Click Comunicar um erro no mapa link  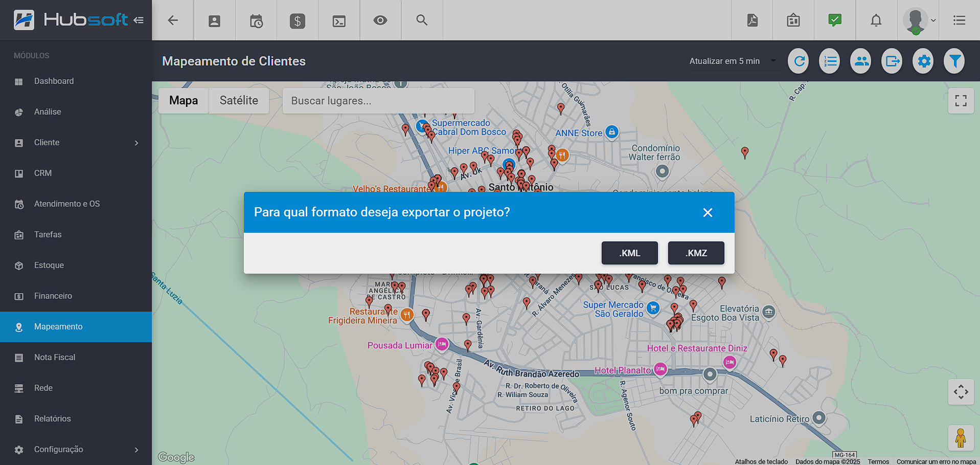[936, 461]
